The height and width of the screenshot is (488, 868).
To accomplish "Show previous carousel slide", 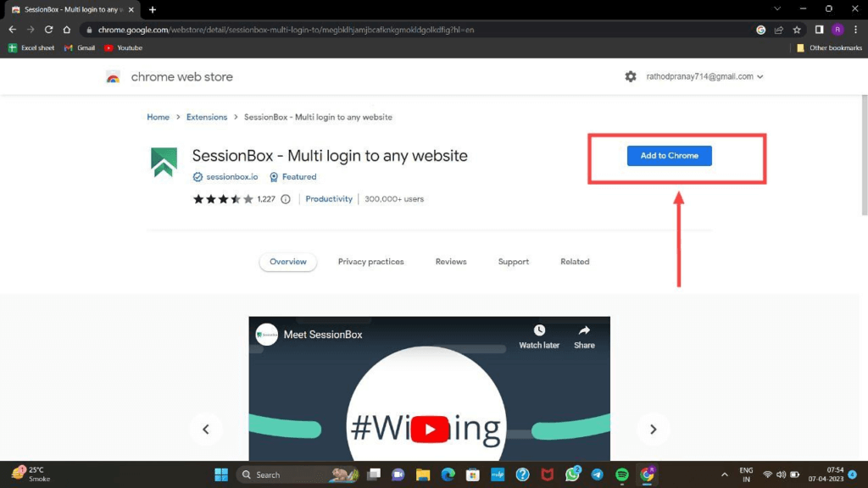I will click(x=206, y=430).
